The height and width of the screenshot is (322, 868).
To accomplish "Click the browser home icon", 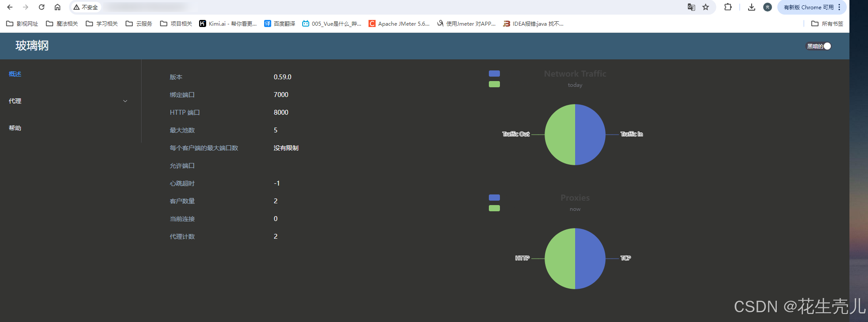I will pos(58,7).
